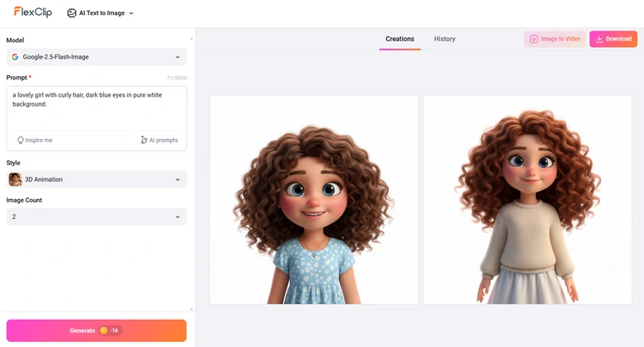Click the 71/5000 character counter
This screenshot has height=347, width=644.
pyautogui.click(x=177, y=78)
